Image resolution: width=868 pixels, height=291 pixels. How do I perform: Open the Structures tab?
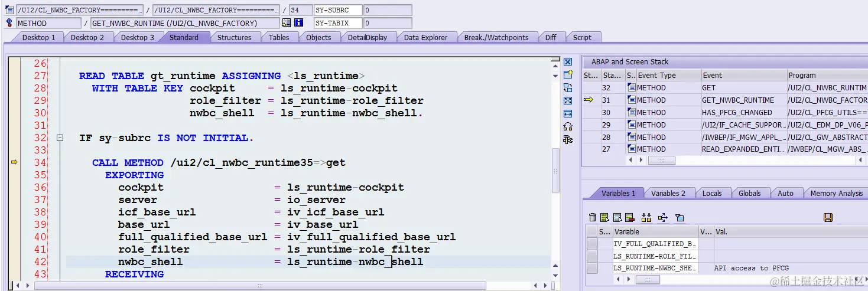coord(235,37)
